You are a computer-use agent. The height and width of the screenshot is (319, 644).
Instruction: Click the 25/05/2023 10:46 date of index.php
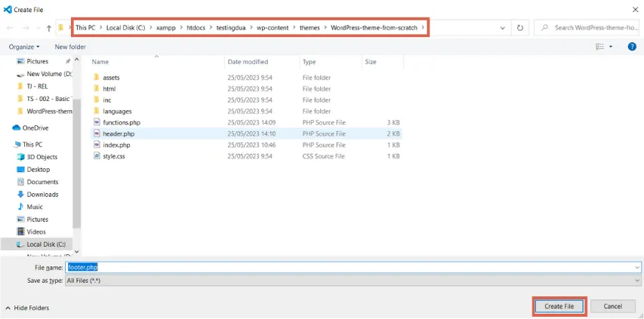tap(251, 145)
